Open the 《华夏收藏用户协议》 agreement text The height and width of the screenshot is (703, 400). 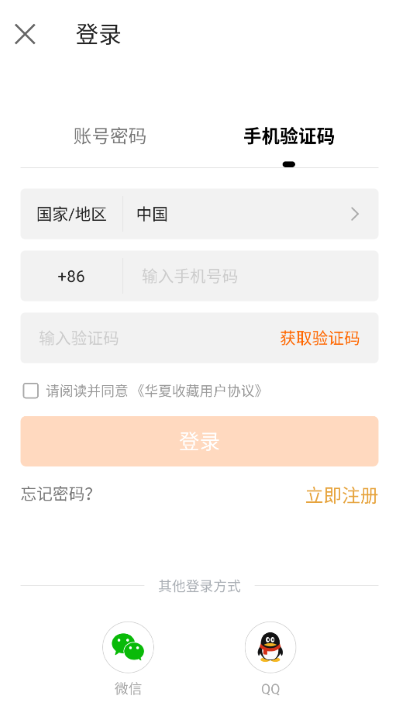coord(198,391)
